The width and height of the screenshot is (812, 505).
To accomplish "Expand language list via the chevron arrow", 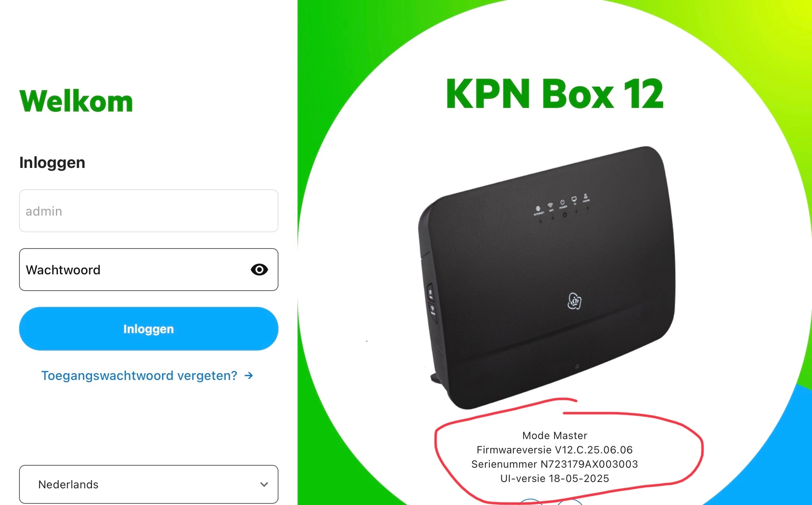I will point(264,484).
